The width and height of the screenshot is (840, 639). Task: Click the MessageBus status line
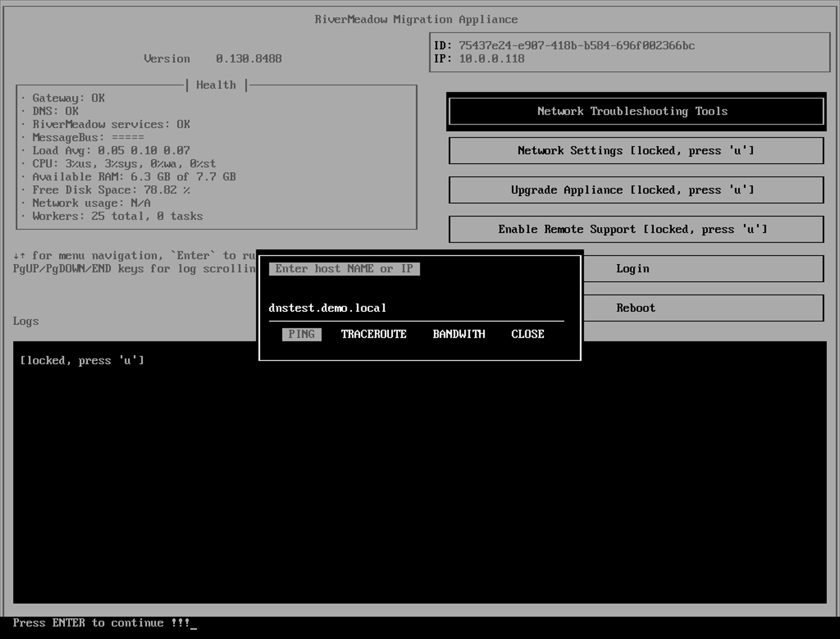[x=88, y=137]
